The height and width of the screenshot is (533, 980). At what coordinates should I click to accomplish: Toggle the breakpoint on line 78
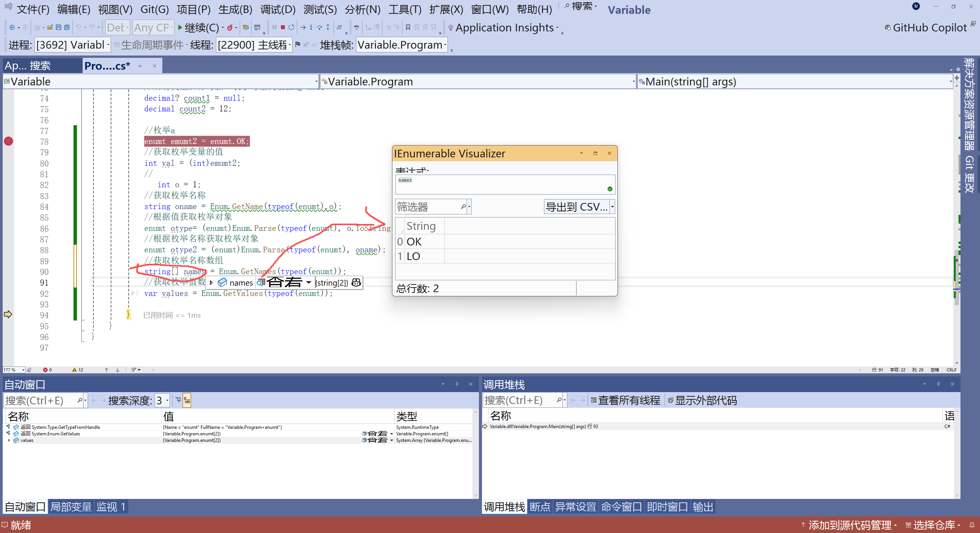click(8, 141)
